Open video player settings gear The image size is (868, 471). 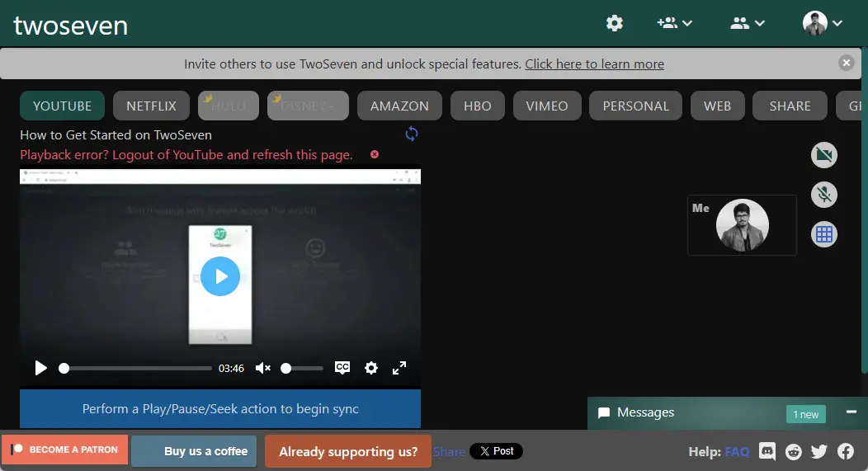point(371,368)
